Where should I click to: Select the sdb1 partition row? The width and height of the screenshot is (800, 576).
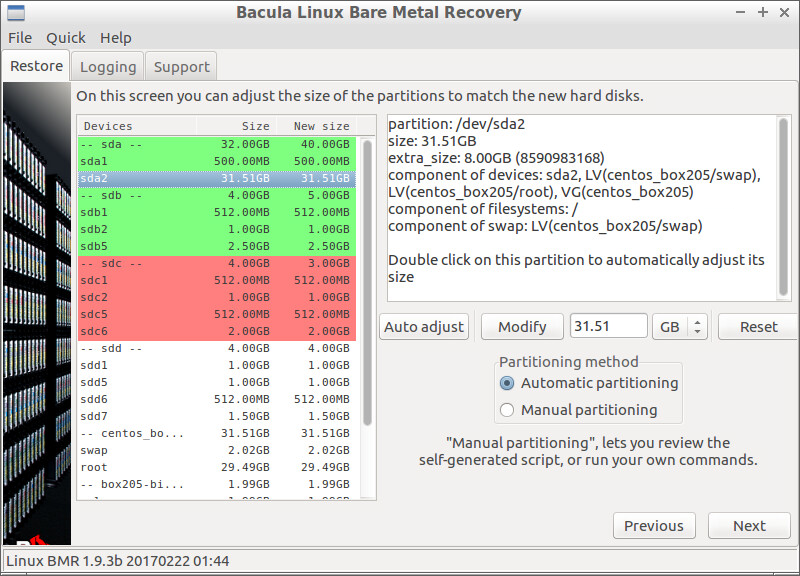pos(217,212)
